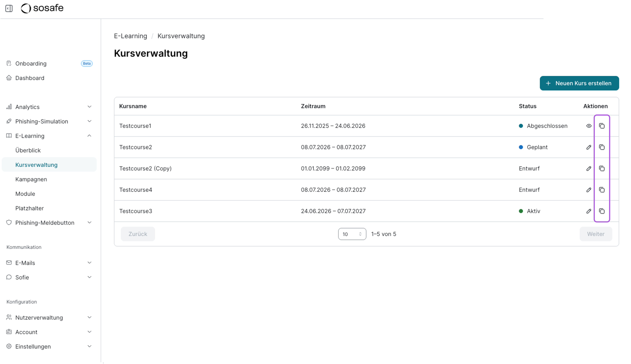
Task: View Testcourse1 with the eye icon
Action: [589, 126]
